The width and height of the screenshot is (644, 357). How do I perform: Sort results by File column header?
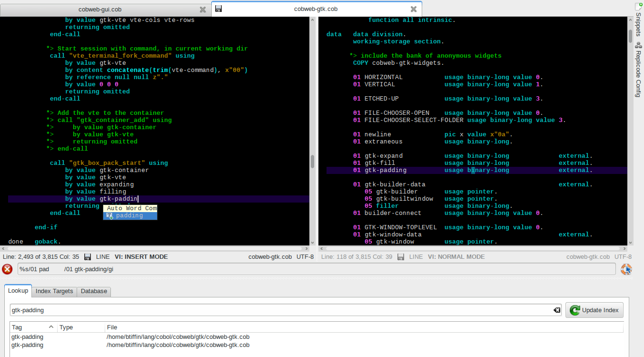(364, 327)
